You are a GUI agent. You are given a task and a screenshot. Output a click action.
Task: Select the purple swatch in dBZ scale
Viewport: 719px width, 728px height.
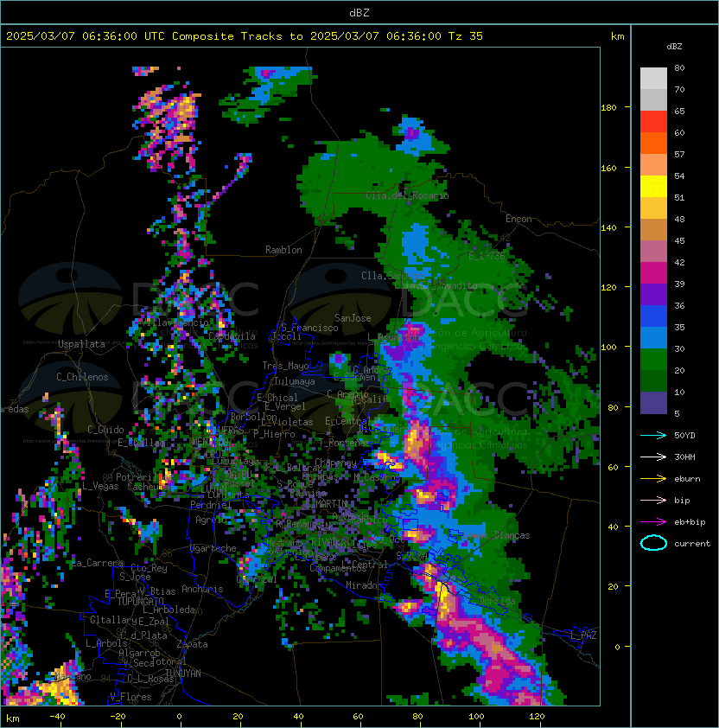pyautogui.click(x=653, y=295)
